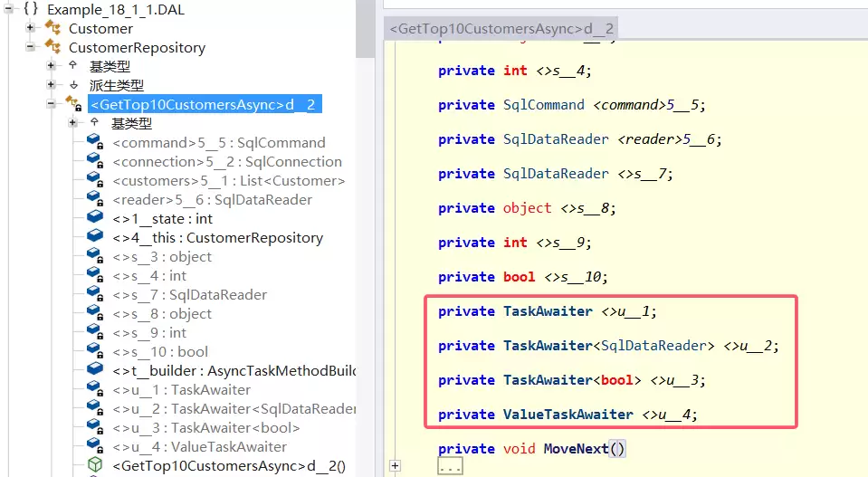Click the Customer class icon

point(53,27)
